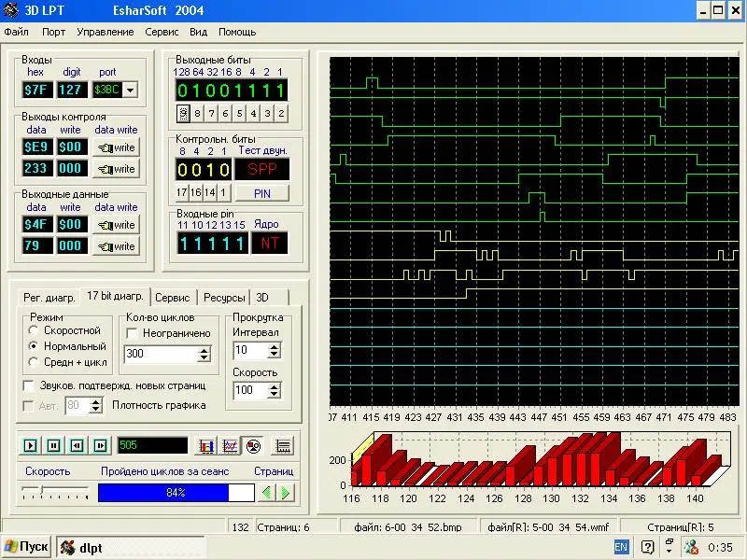Click the step forward playback icon
Viewport: 747px width, 560px height.
pos(99,446)
